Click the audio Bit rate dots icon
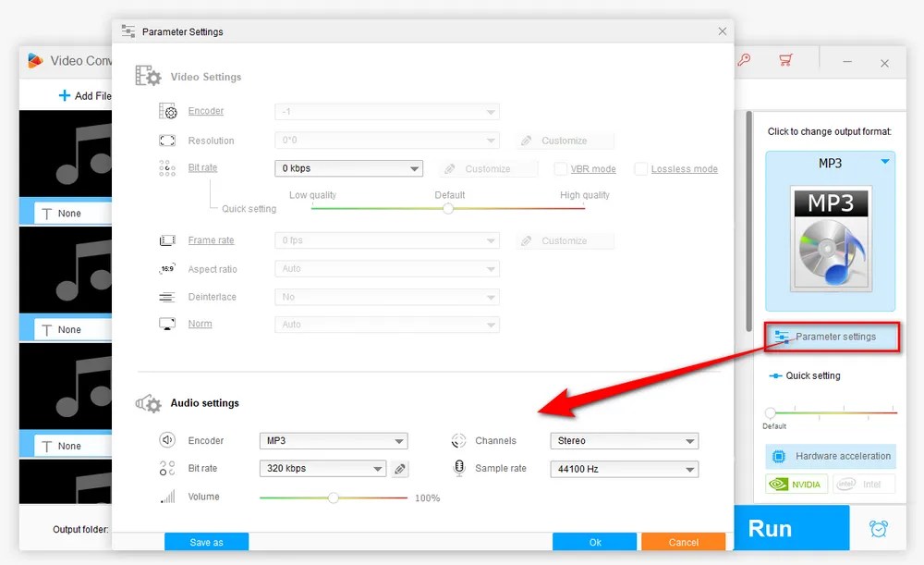Viewport: 924px width, 565px height. pos(167,468)
